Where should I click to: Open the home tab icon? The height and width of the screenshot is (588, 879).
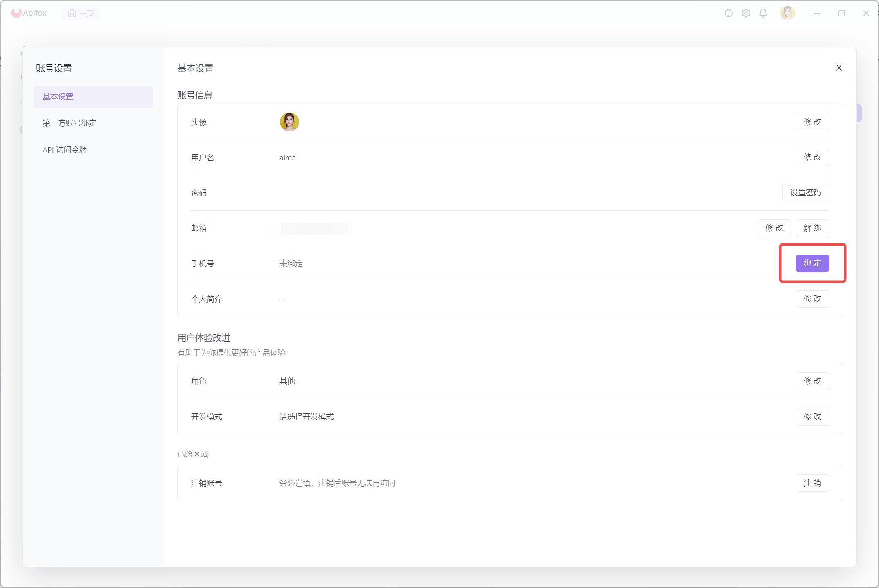72,13
